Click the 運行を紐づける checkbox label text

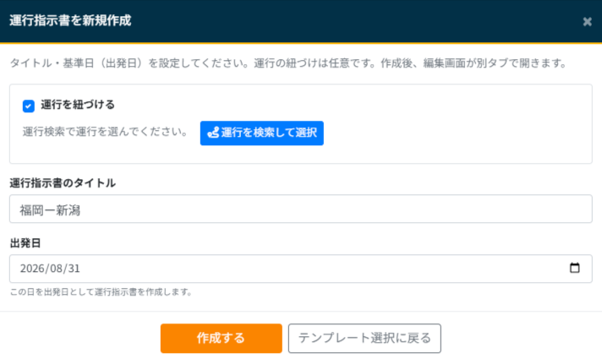point(78,105)
